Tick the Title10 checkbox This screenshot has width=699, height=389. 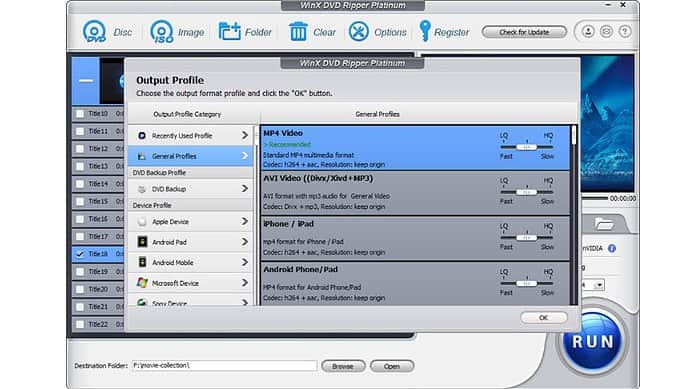coord(80,114)
